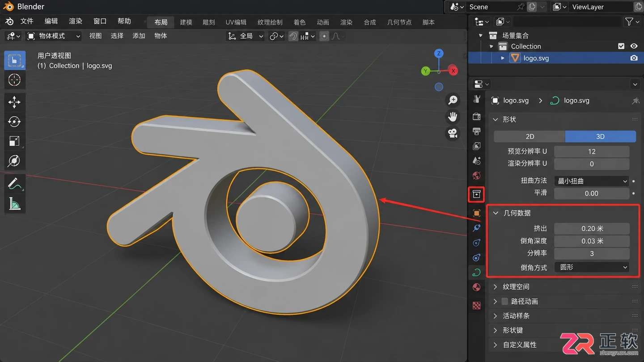Toggle the snapping magnet icon

click(293, 36)
